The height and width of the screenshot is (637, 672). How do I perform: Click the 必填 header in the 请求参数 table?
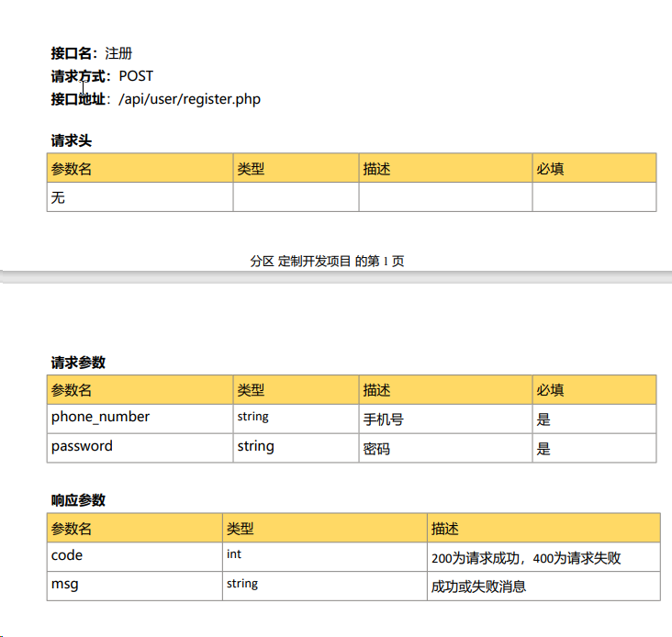(595, 390)
